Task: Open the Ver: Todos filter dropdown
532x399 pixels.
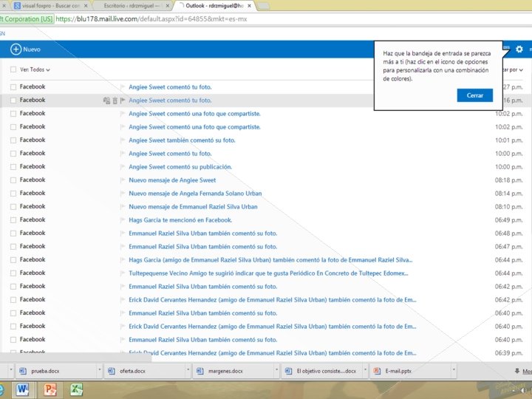Action: 35,69
